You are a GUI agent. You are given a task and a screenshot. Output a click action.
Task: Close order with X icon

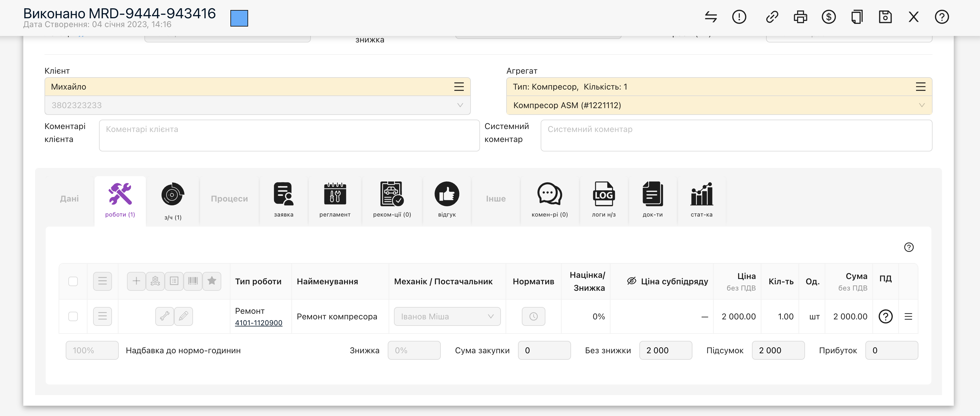click(x=913, y=17)
